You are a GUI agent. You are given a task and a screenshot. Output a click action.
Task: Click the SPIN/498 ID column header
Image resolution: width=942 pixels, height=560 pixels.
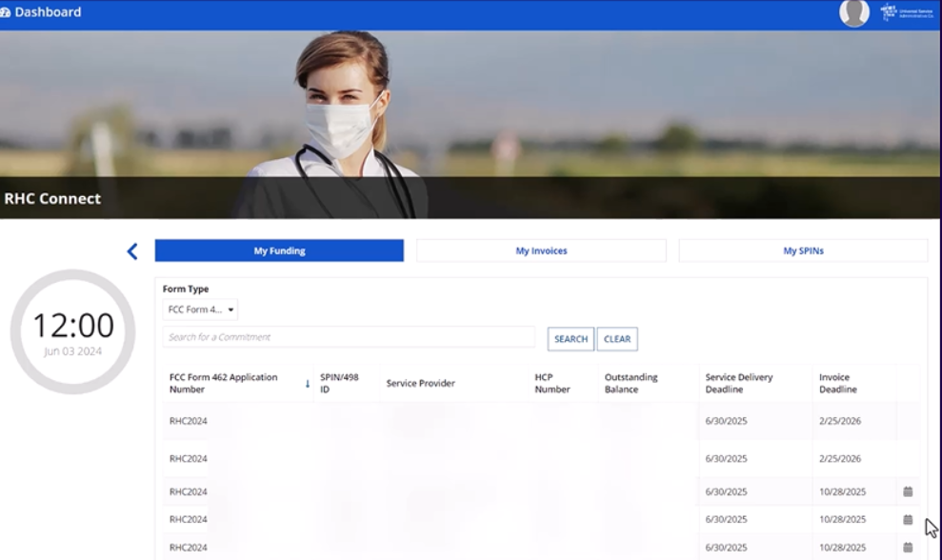[339, 384]
